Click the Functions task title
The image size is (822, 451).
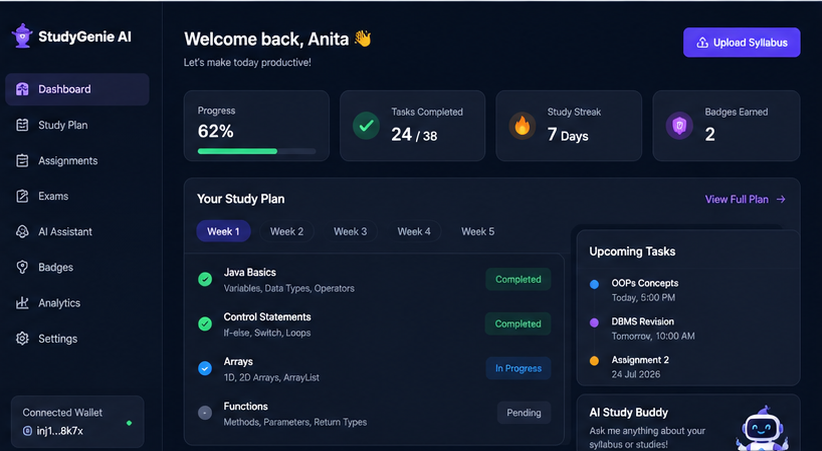[245, 406]
